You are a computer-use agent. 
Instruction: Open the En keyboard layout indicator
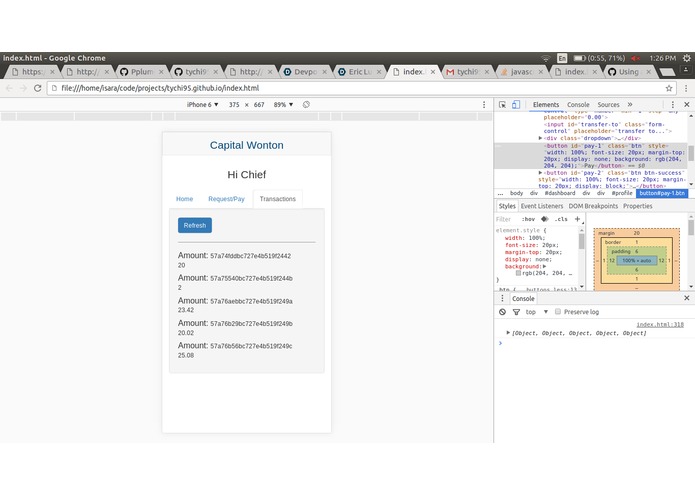tap(562, 58)
